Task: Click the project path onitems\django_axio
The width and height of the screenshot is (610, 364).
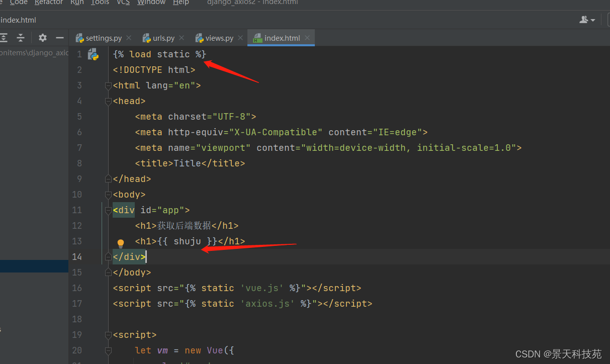Action: [34, 53]
